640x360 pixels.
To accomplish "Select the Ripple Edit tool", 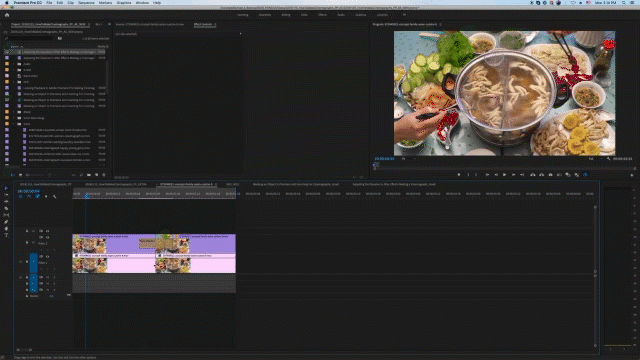I will [x=6, y=201].
